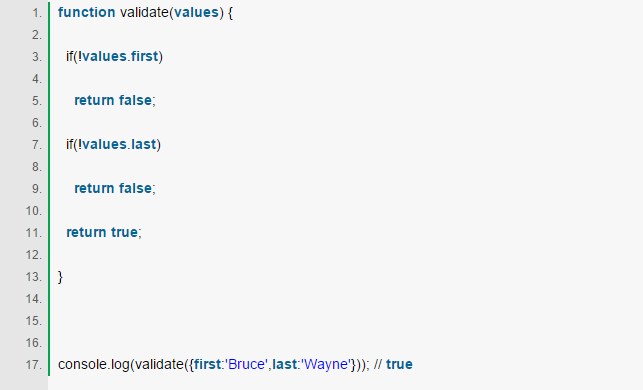Click the 'validate' function name on line 1

point(144,12)
